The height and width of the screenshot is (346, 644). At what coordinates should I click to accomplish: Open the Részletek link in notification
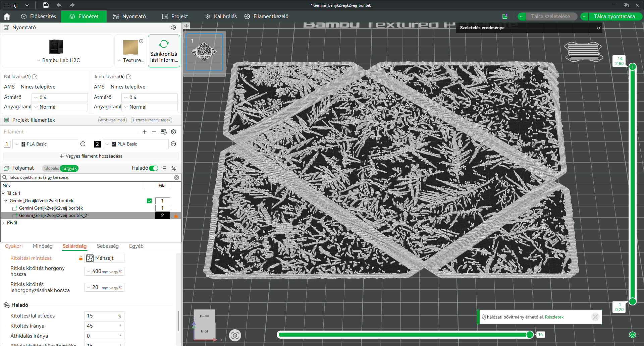pos(554,317)
